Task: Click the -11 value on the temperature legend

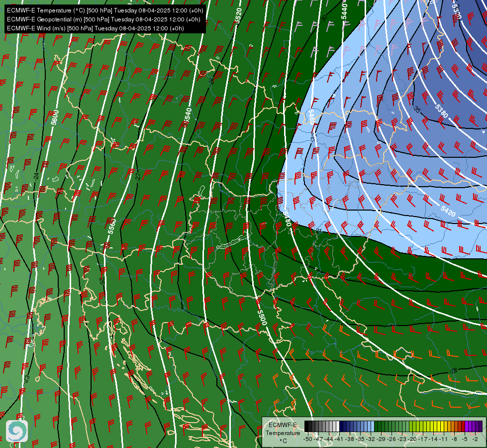Action: pos(444,439)
